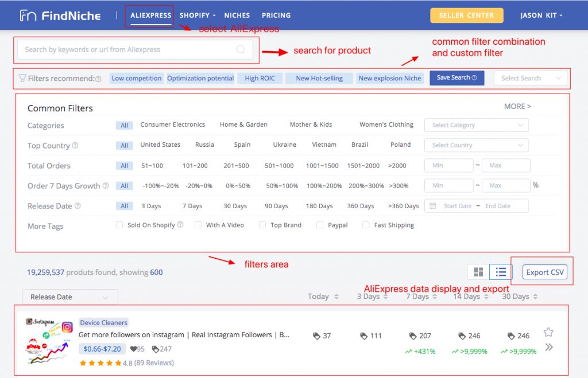The width and height of the screenshot is (588, 378).
Task: Open the Device Cleaners category tag
Action: (103, 322)
